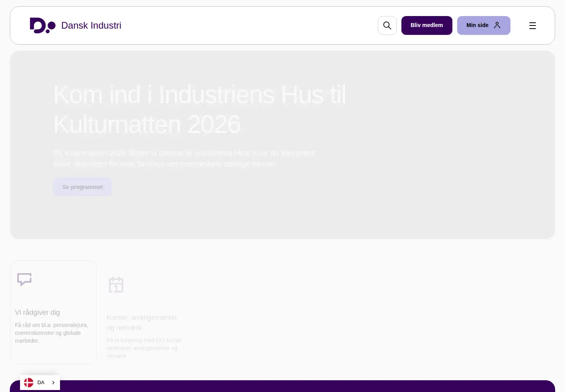This screenshot has height=392, width=565.
Task: Click the speech bubble advice icon
Action: (24, 279)
